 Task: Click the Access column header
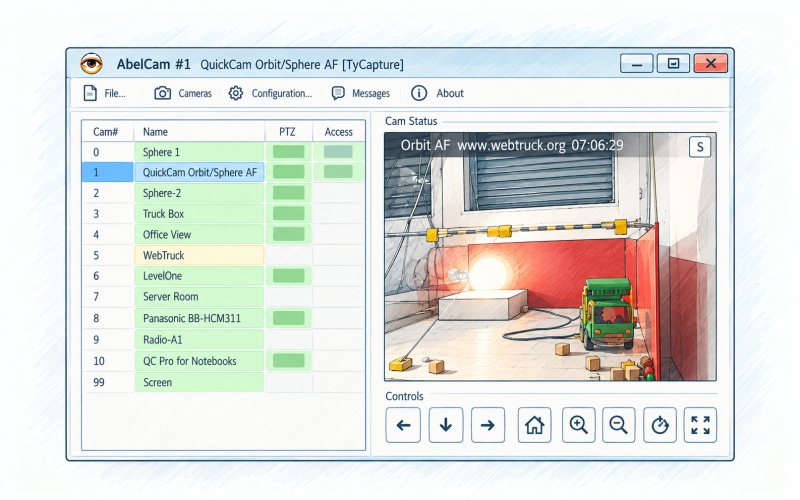[339, 132]
